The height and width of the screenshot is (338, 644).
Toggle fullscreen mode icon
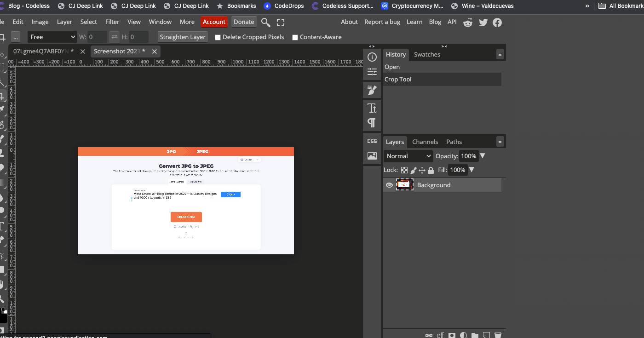pyautogui.click(x=281, y=22)
